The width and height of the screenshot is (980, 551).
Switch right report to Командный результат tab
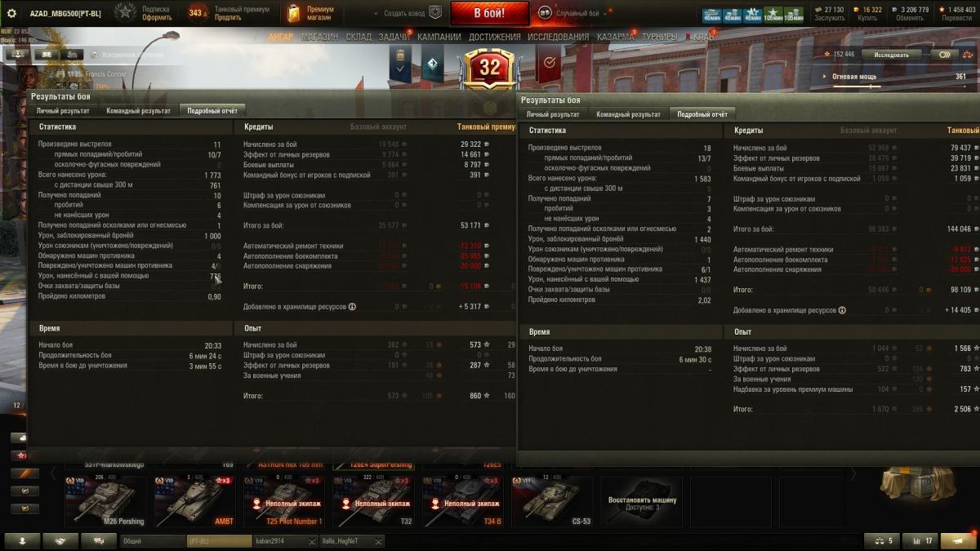tap(629, 114)
